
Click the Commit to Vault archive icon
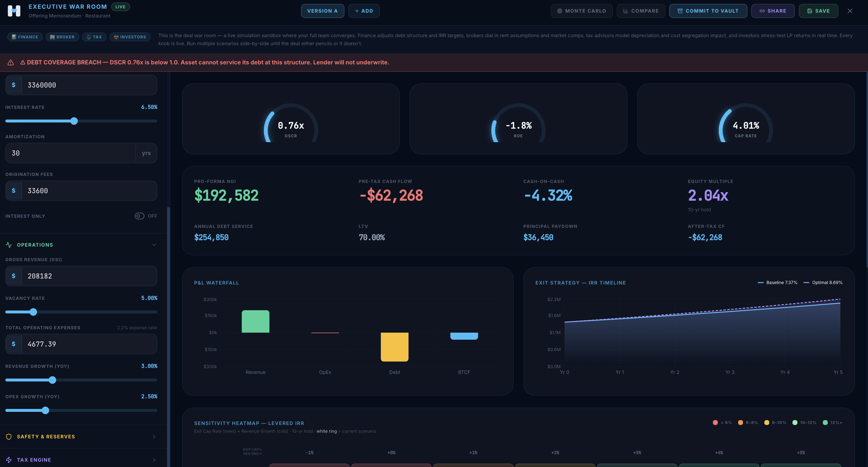680,11
